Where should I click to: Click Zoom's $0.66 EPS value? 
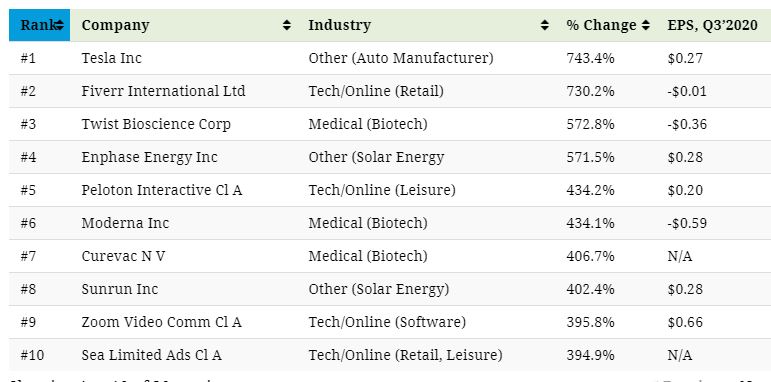(685, 322)
